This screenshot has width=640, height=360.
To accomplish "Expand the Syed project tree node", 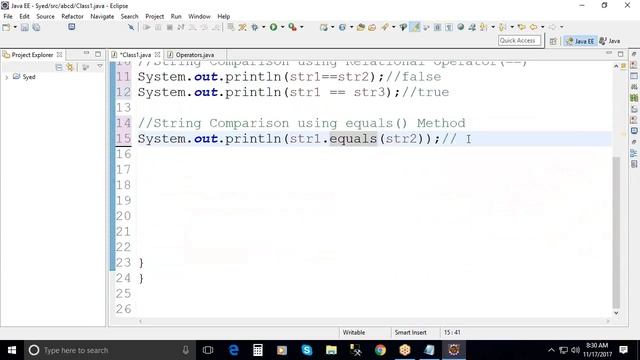I will click(x=6, y=77).
